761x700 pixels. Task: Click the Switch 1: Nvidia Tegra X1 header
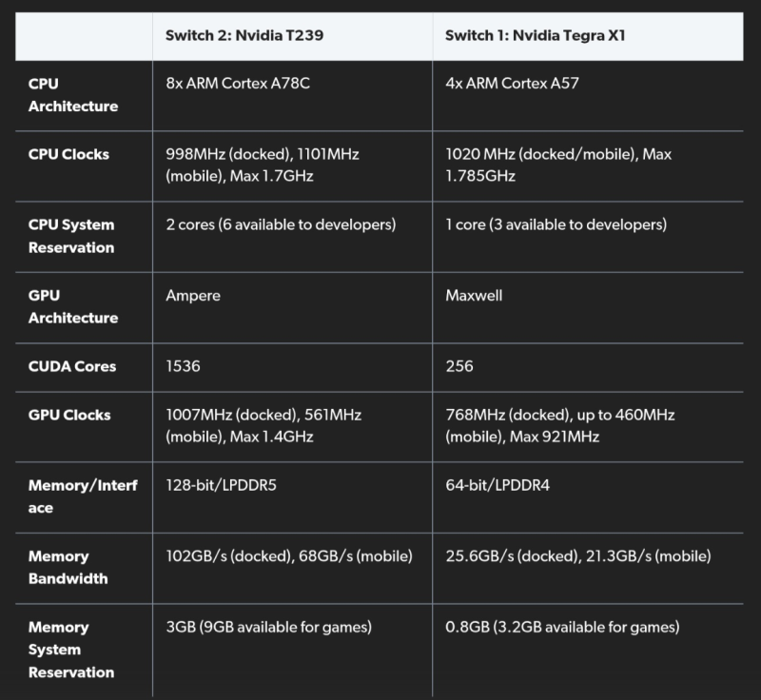click(x=536, y=35)
